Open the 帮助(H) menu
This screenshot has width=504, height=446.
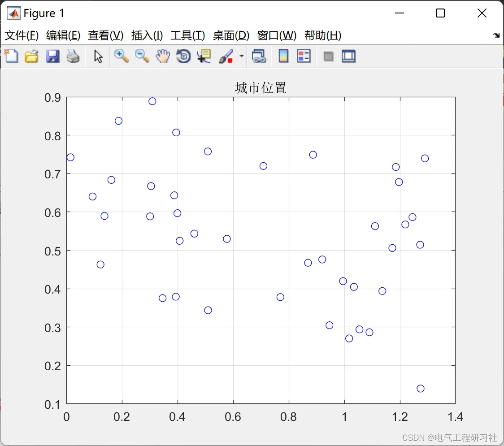coord(323,35)
